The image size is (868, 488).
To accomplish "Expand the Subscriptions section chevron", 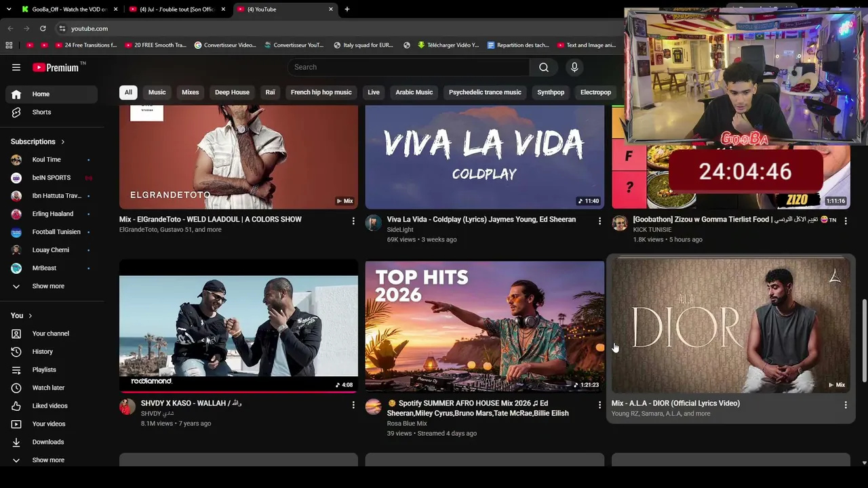I will 63,142.
